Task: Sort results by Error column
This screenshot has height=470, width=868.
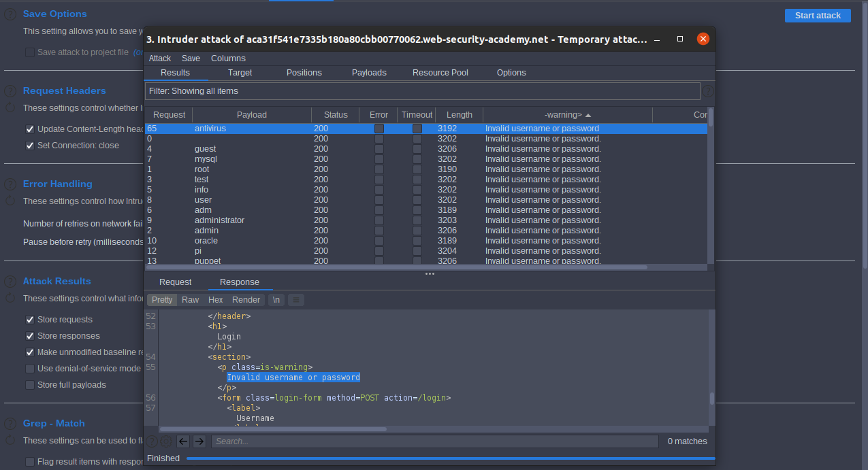Action: point(379,115)
